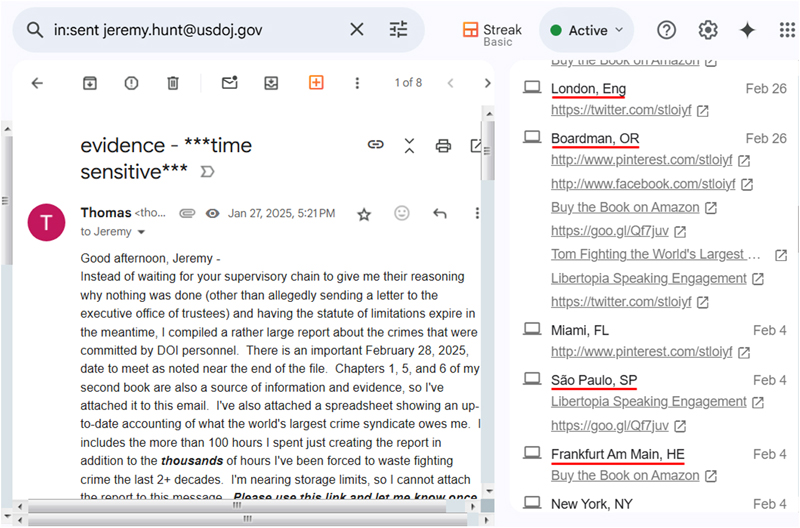
Task: Archive this email conversation
Action: point(90,83)
